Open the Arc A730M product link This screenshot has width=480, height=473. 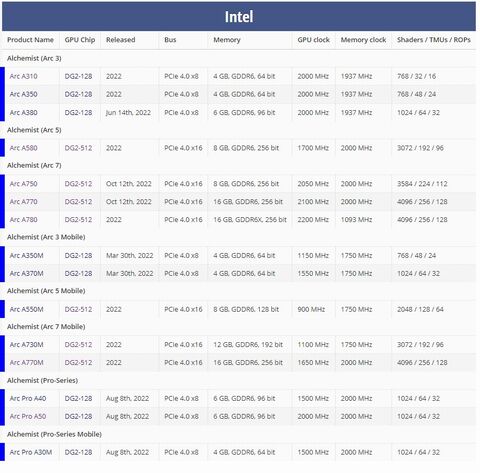coord(26,345)
